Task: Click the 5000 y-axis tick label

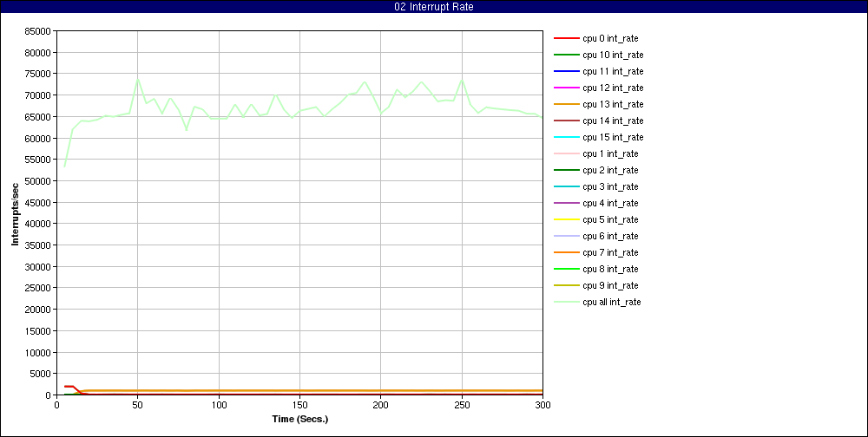Action: click(x=41, y=374)
